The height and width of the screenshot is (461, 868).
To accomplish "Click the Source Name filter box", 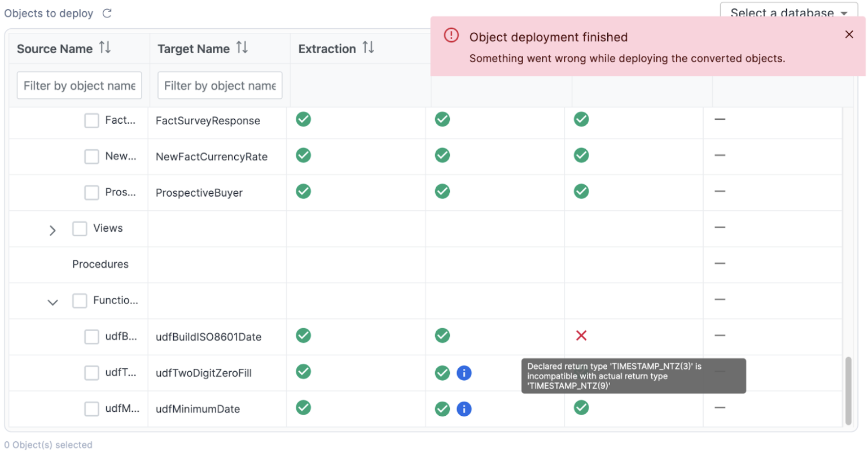I will coord(79,85).
